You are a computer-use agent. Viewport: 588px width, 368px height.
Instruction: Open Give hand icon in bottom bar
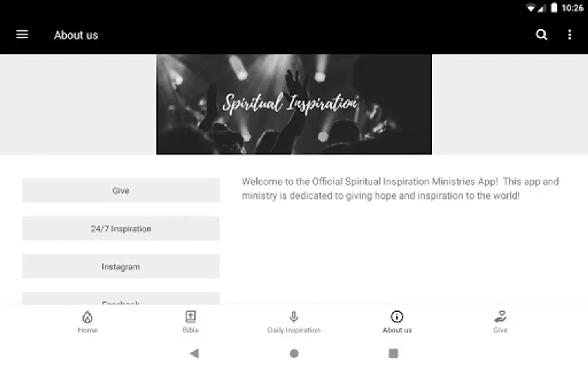500,322
